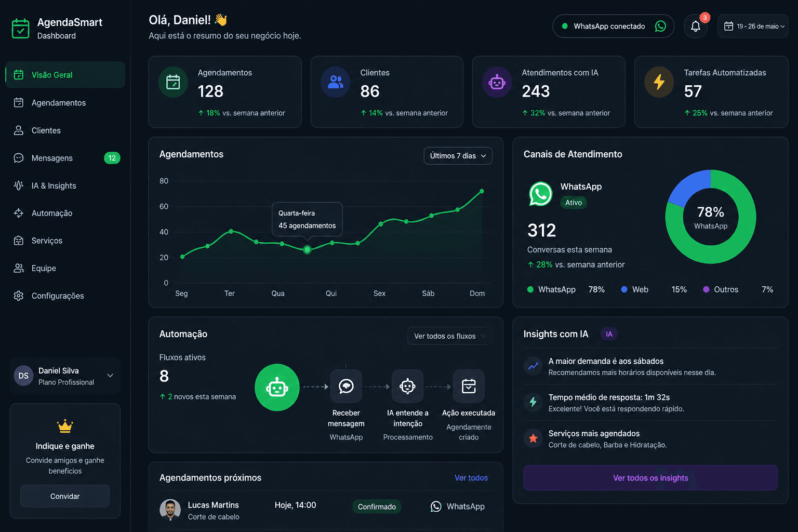Viewport: 798px width, 532px height.
Task: Open the Ver todos os fluxos dropdown
Action: click(449, 336)
